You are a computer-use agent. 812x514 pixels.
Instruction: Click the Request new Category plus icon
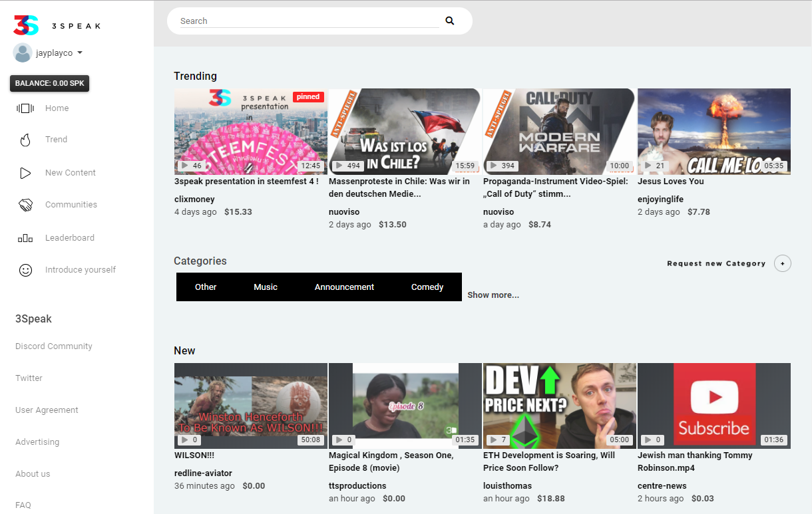coord(783,264)
